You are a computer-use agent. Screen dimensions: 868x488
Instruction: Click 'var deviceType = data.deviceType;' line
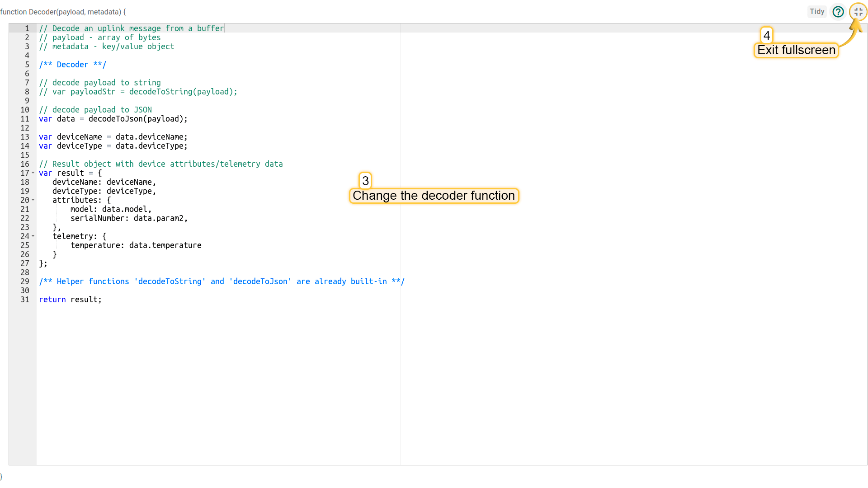pyautogui.click(x=113, y=146)
